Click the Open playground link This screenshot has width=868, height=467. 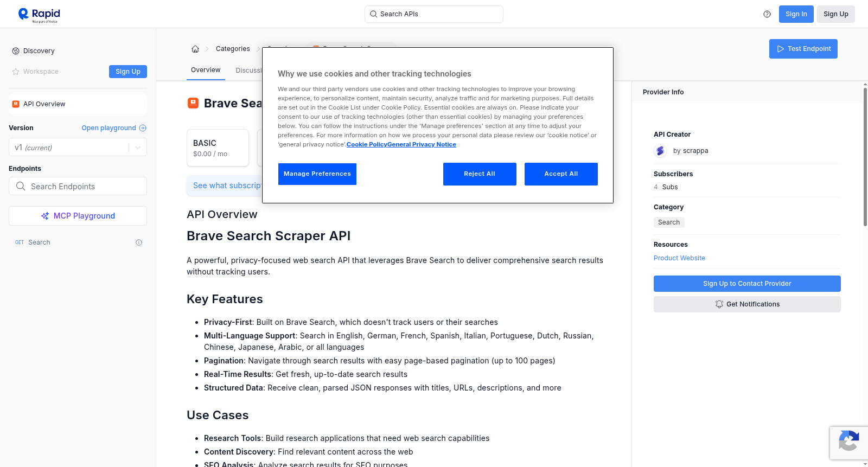[x=114, y=128]
